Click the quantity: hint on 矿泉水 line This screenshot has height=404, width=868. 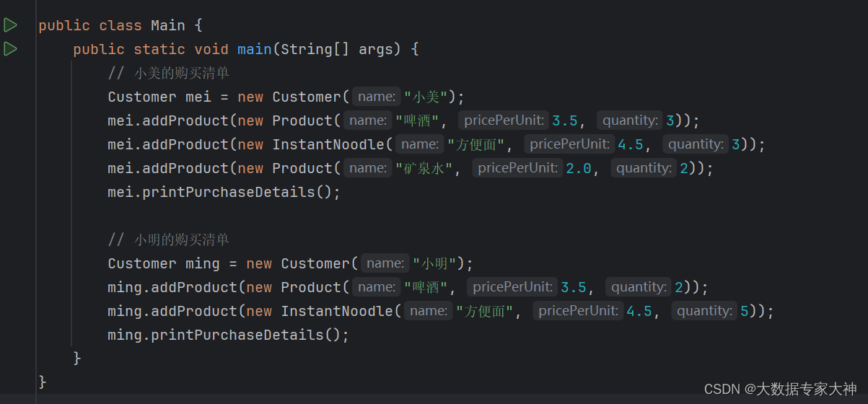(x=644, y=168)
